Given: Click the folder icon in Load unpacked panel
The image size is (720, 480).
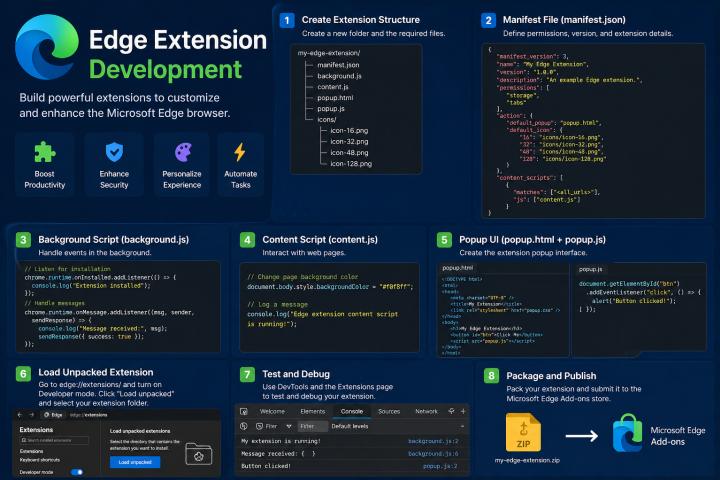Looking at the screenshot, I should point(198,454).
